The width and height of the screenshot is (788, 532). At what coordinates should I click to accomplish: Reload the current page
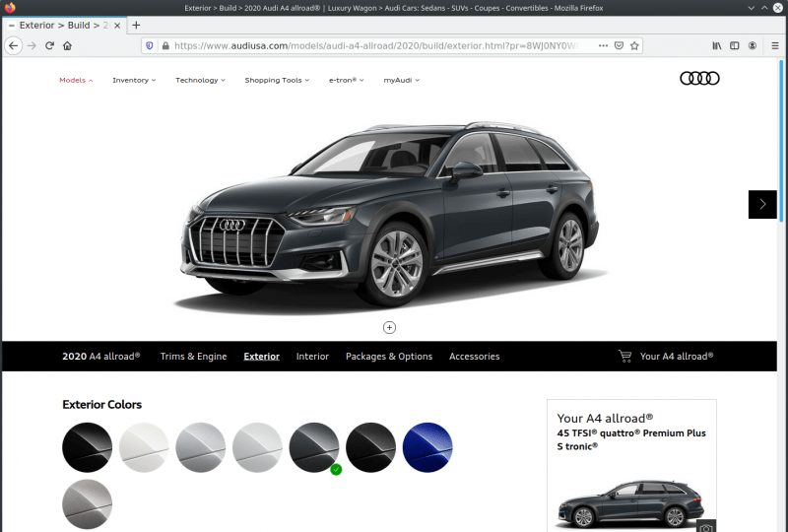(x=49, y=45)
